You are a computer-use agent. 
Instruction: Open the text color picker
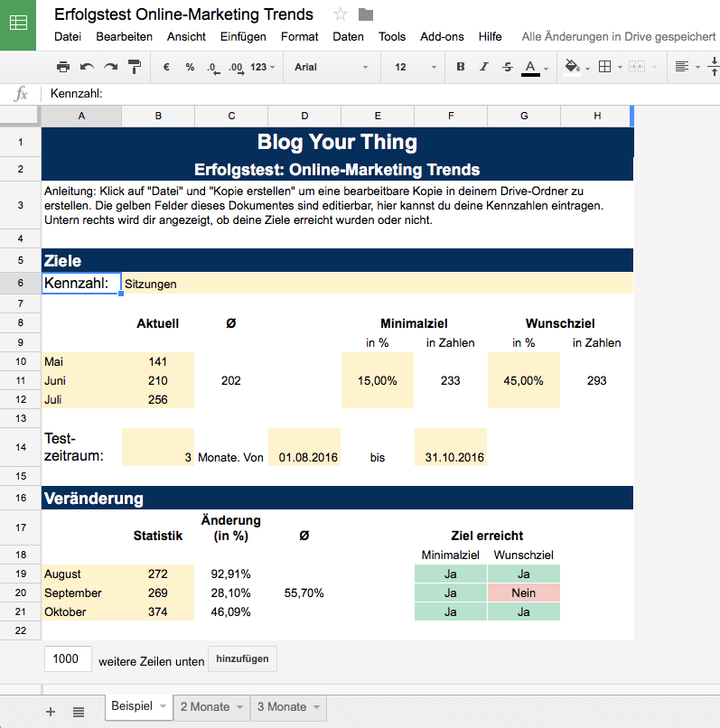click(530, 68)
